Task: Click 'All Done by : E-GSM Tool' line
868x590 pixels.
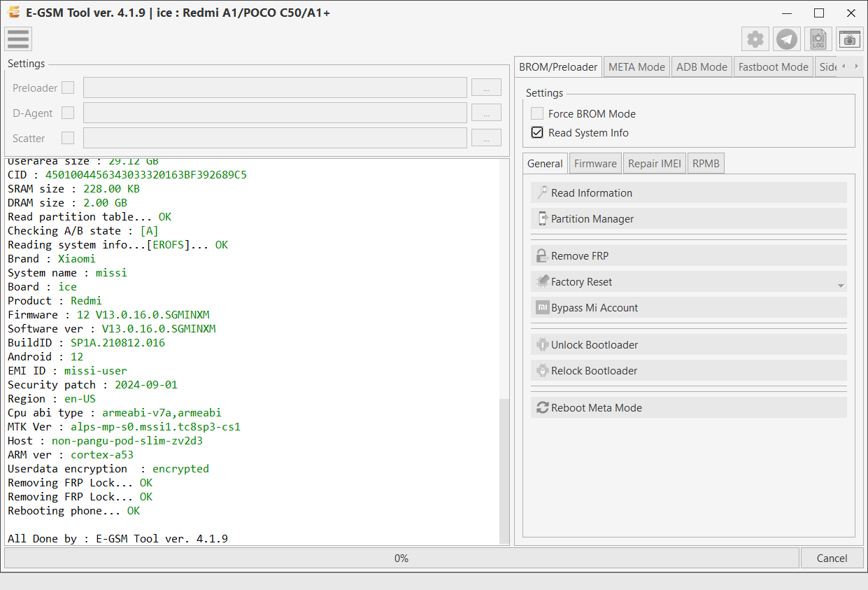Action: point(118,538)
